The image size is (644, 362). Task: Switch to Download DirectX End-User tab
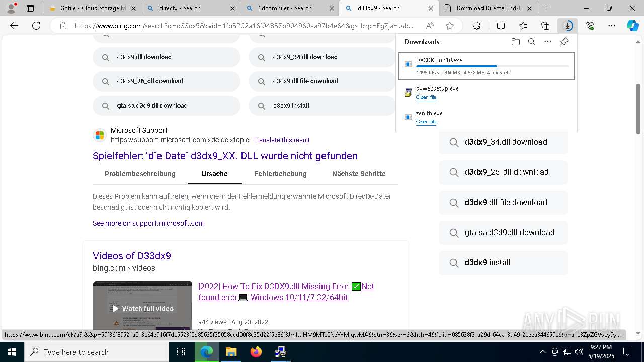[488, 8]
